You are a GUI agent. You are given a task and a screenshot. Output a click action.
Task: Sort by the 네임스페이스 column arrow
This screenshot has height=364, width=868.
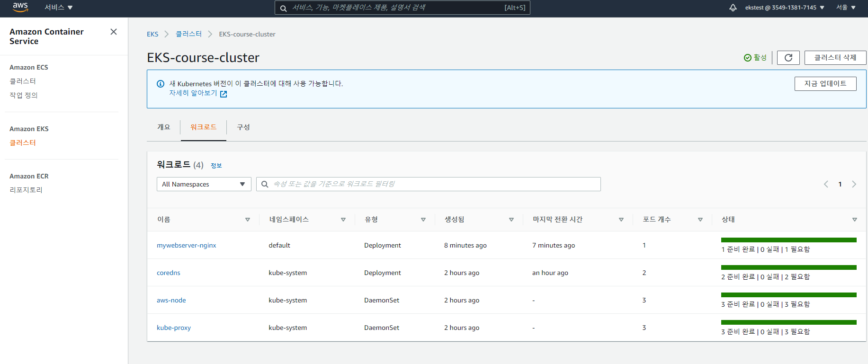343,220
